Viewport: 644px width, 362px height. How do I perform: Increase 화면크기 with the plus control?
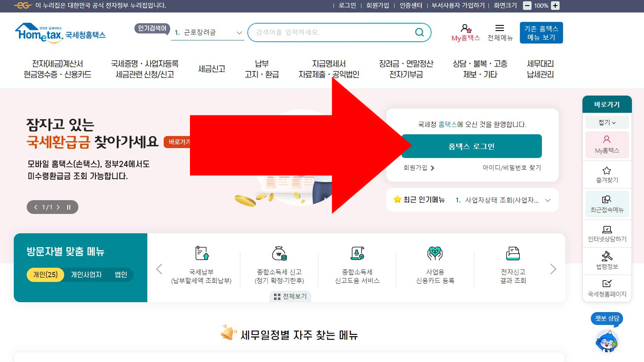click(555, 6)
